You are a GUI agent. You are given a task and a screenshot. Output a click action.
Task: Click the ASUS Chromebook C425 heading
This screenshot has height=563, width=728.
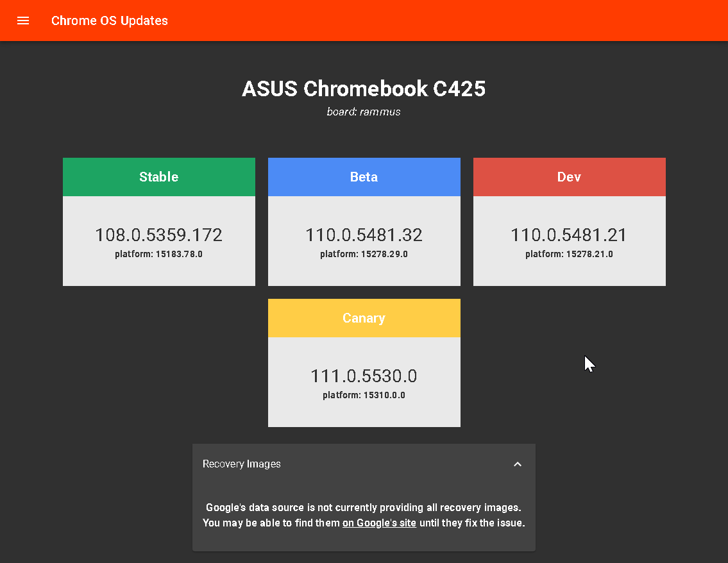[364, 88]
